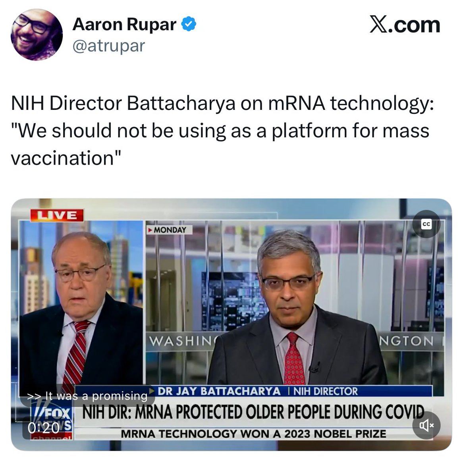Screen dimensions: 463x476
Task: Click the Aaron Rupar display name
Action: click(x=124, y=25)
